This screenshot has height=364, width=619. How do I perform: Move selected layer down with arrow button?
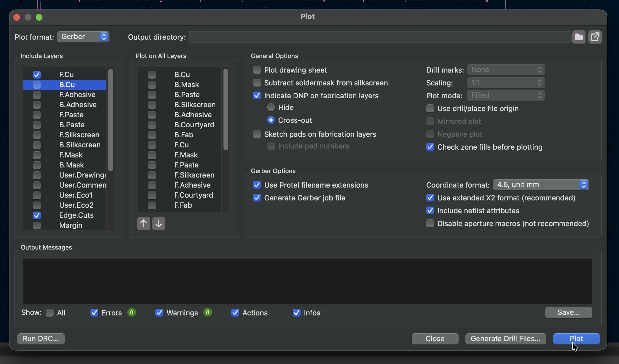[159, 223]
